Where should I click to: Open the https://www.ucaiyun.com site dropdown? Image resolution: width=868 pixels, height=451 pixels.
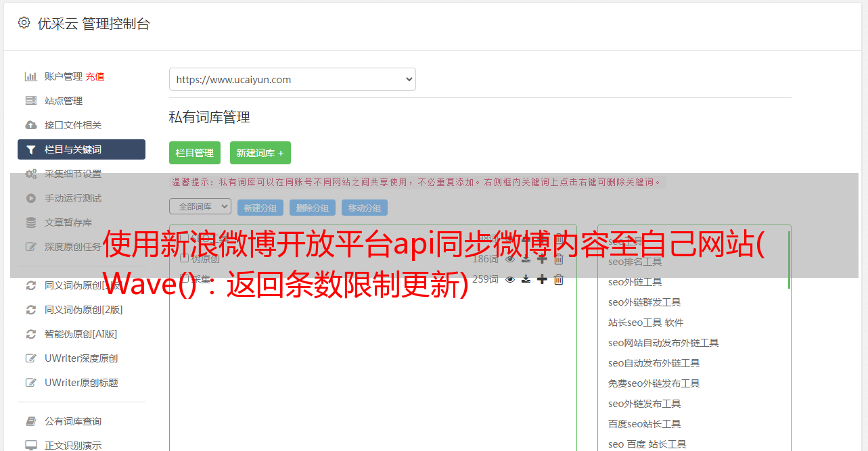coord(292,79)
